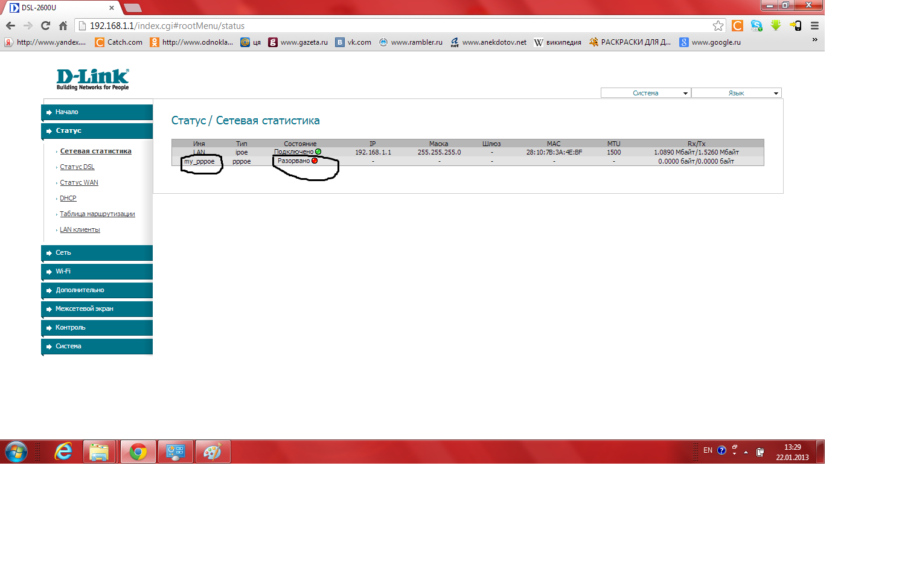
Task: Close the DSL-2600U tab
Action: 112,8
